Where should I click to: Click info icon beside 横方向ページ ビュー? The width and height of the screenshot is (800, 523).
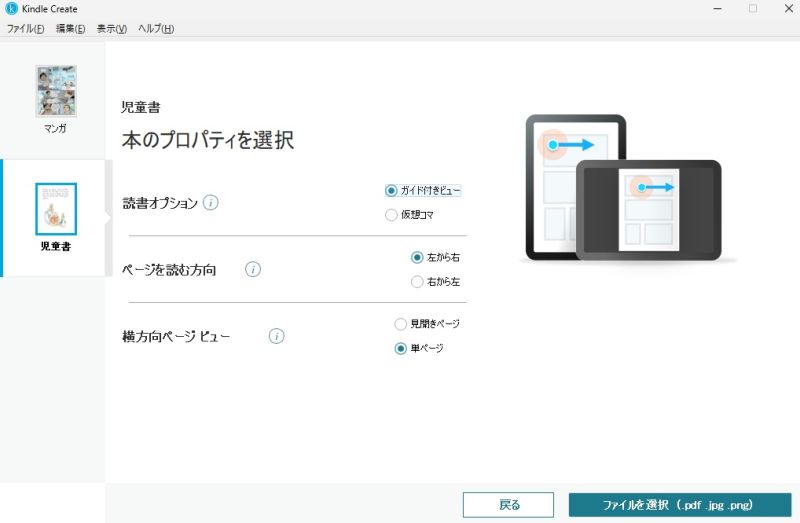(277, 336)
